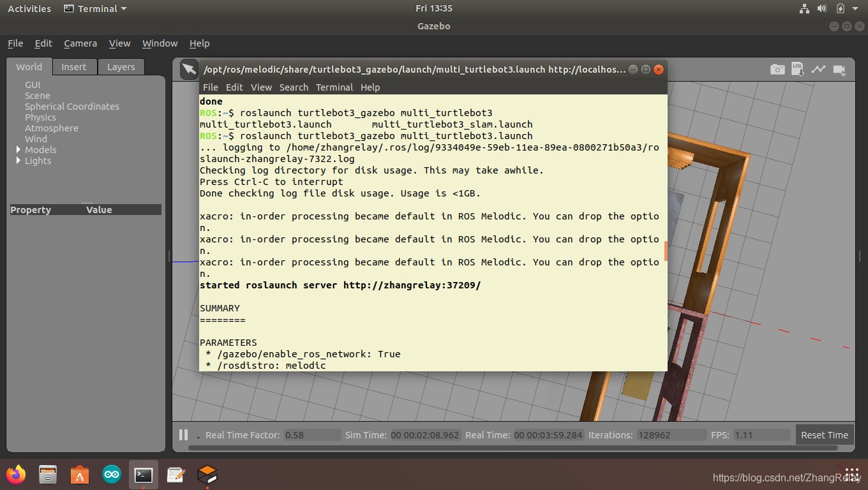Screen dimensions: 868x490
Task: Click the terminal vertical scrollbar handle
Action: [x=666, y=251]
